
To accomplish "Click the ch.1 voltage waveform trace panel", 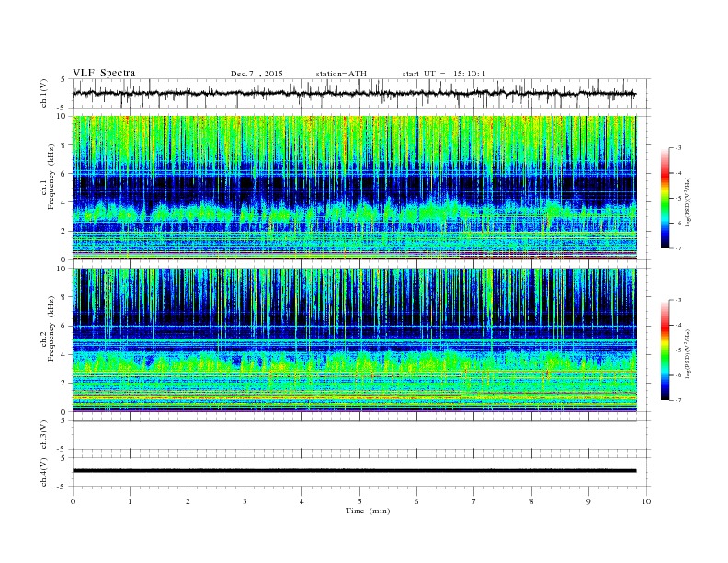I will pos(361,93).
